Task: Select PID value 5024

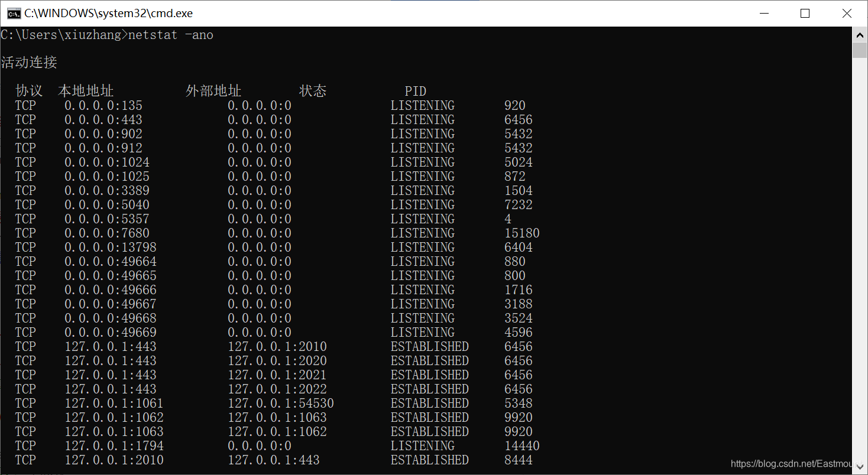Action: (x=519, y=162)
